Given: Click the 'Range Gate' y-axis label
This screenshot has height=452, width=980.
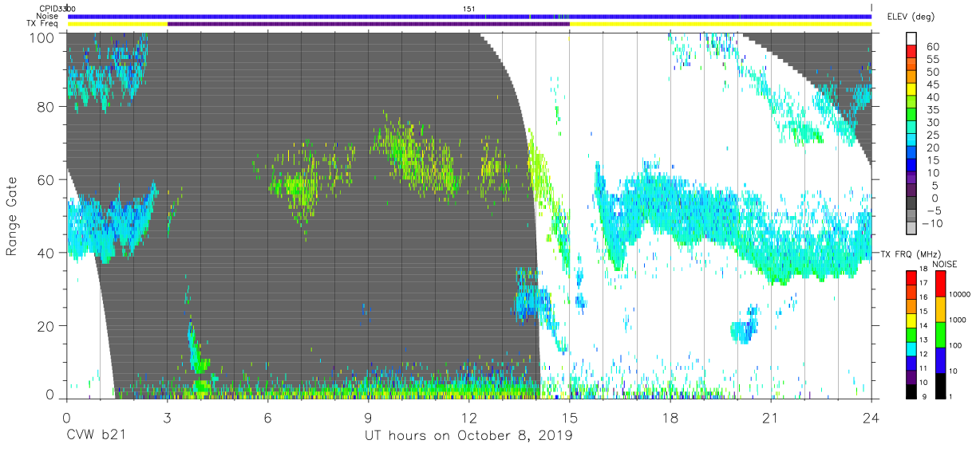Looking at the screenshot, I should click(12, 217).
